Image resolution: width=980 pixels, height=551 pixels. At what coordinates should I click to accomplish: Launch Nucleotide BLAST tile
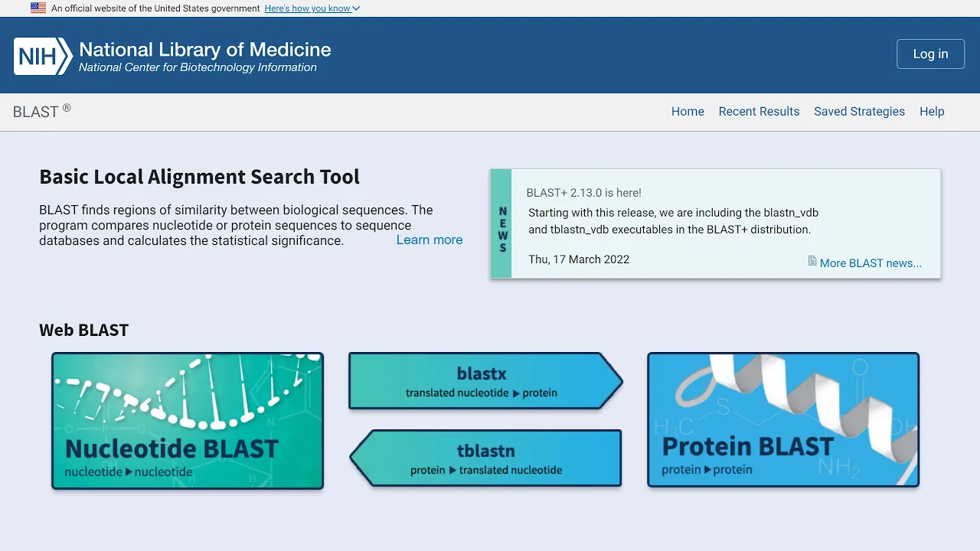[x=188, y=421]
